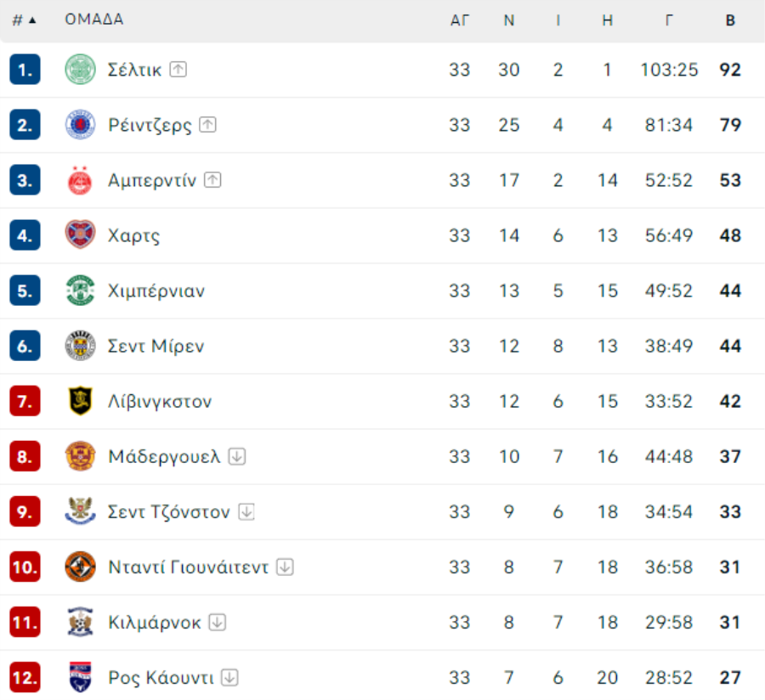Click the Celtic club crest icon
The image size is (765, 700).
[81, 70]
